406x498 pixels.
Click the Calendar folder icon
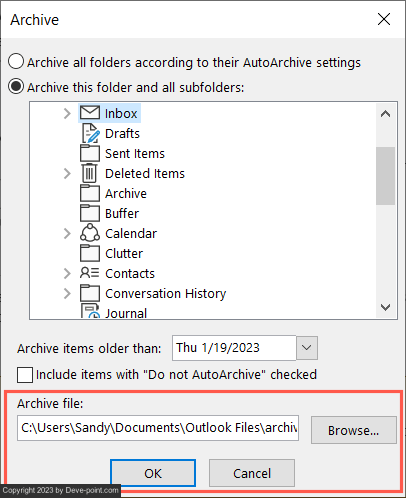pos(90,233)
